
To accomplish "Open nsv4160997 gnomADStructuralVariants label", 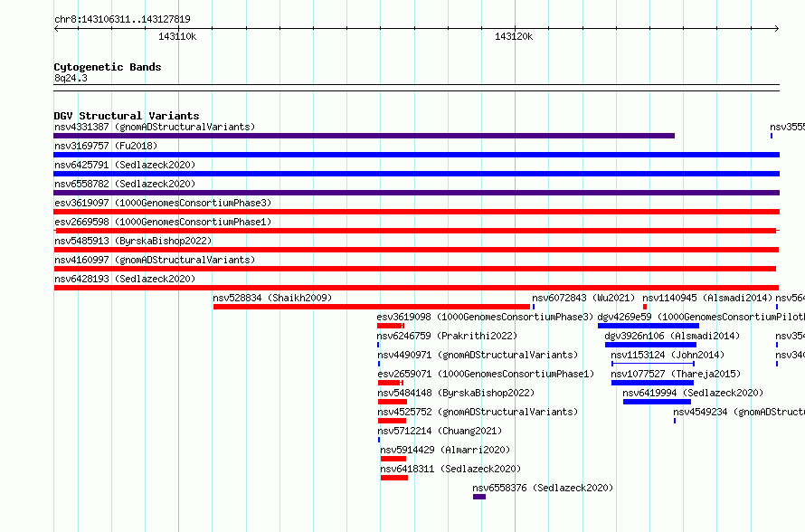I will coord(155,260).
